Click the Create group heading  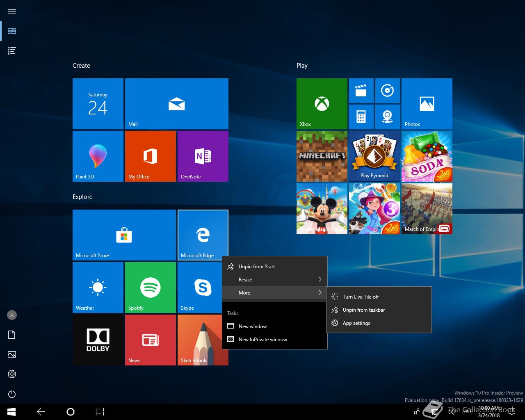point(81,66)
